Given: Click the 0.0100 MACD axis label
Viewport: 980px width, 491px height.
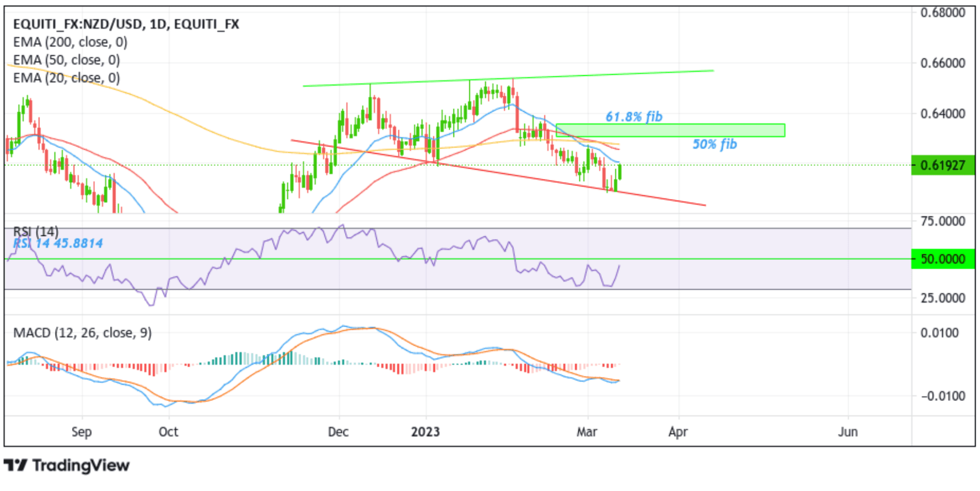Looking at the screenshot, I should tap(939, 333).
